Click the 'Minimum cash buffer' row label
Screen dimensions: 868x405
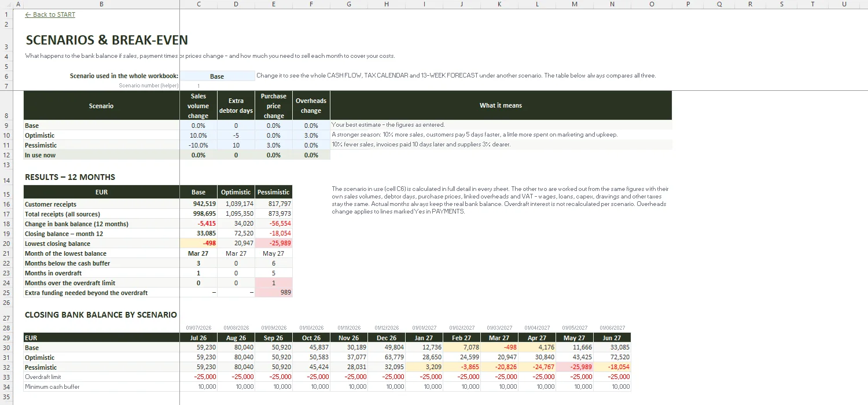point(101,386)
